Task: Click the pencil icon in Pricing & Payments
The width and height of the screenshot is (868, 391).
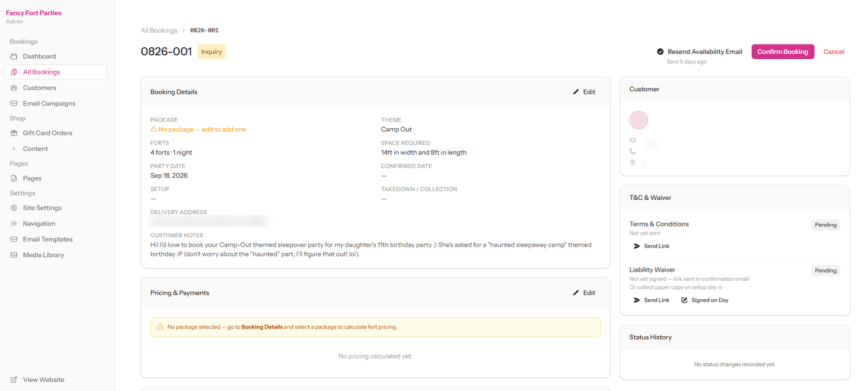Action: [x=576, y=293]
